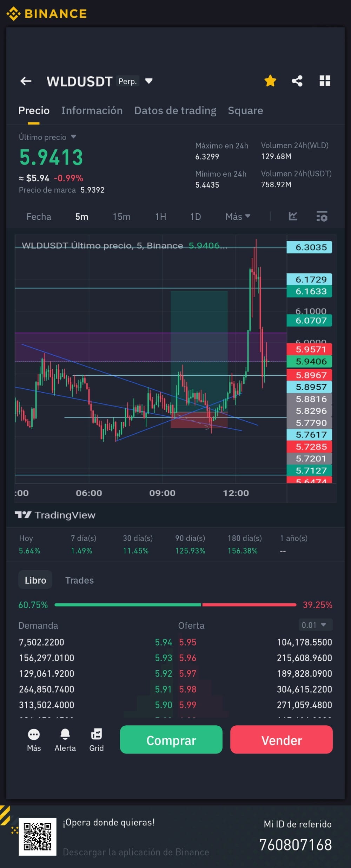The width and height of the screenshot is (351, 868).
Task: Open the share icon
Action: coord(297,81)
